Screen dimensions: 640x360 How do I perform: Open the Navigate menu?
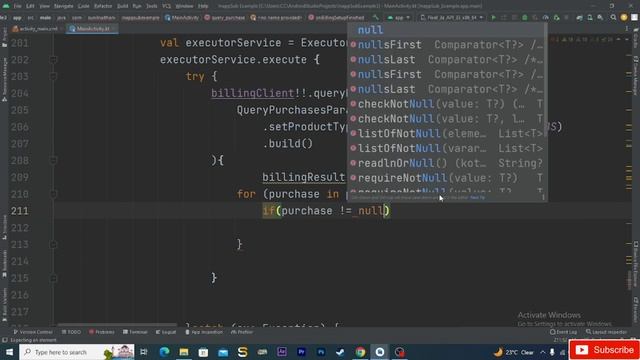click(x=63, y=6)
